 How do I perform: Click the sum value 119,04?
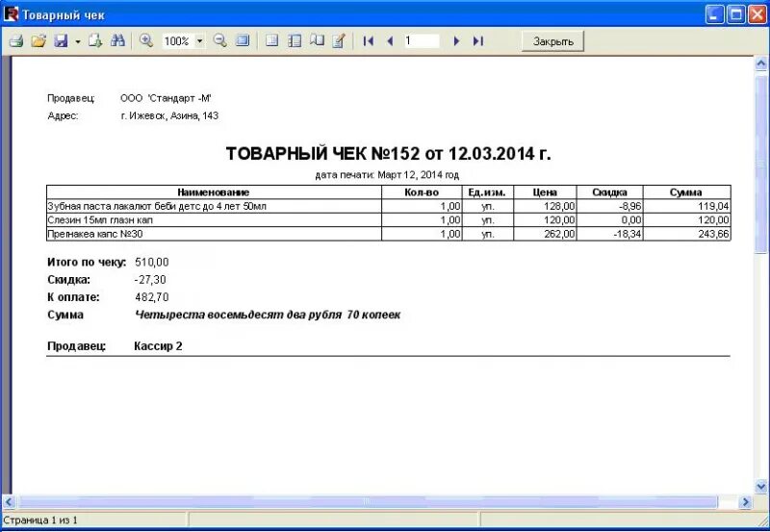pyautogui.click(x=713, y=206)
